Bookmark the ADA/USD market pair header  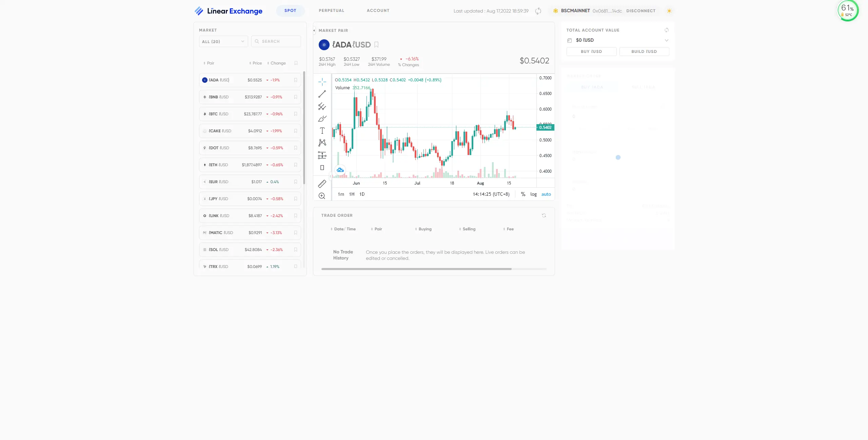[x=376, y=44]
